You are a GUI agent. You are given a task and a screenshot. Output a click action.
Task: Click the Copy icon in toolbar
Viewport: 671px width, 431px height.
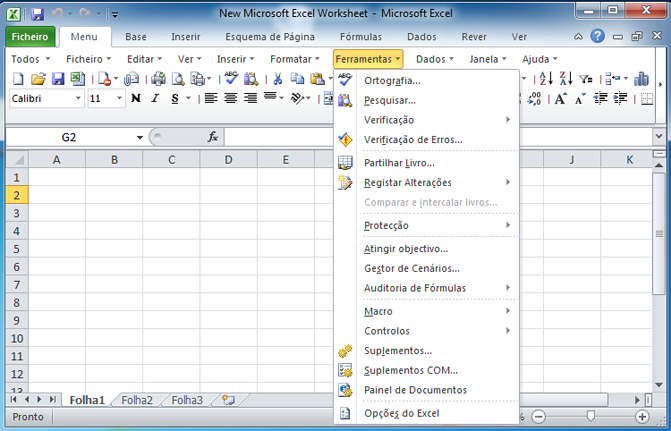(x=297, y=79)
